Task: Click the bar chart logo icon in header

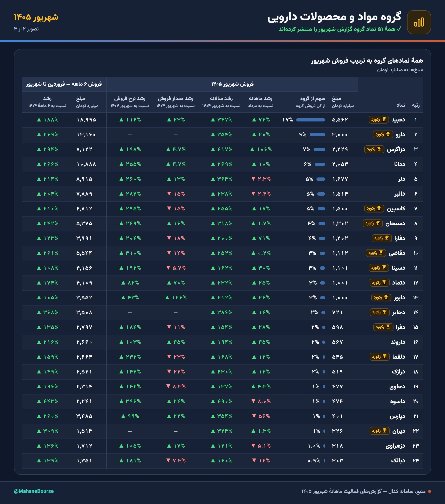Action: point(419,22)
